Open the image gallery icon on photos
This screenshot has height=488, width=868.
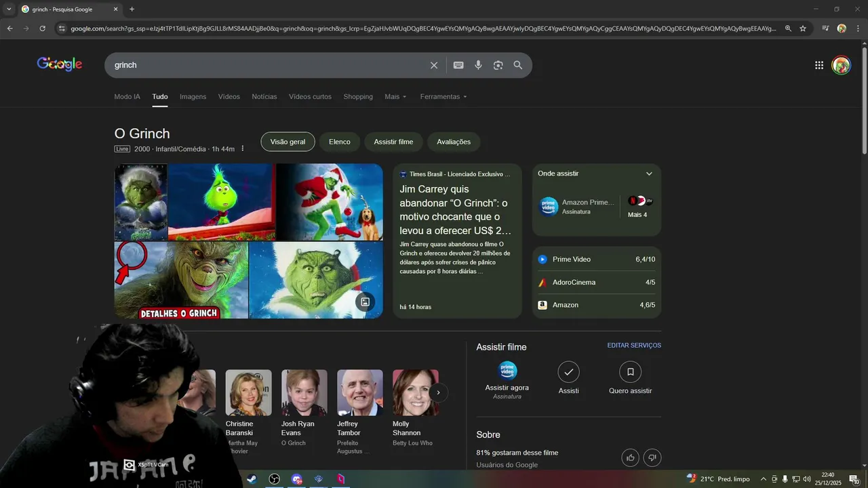[x=365, y=302]
